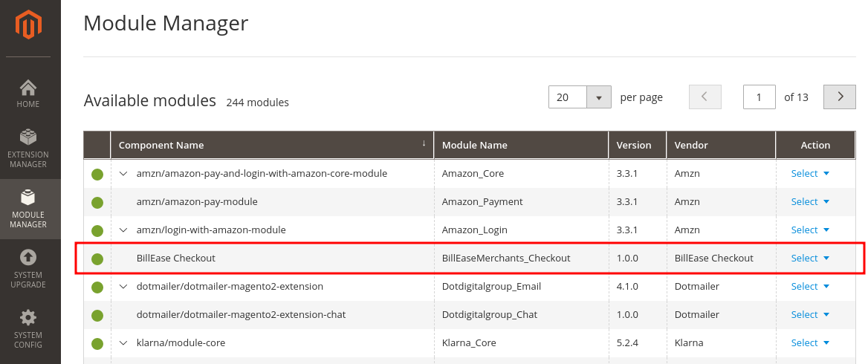868x364 pixels.
Task: Click green status dot for Amazon_Payment
Action: [x=97, y=203]
